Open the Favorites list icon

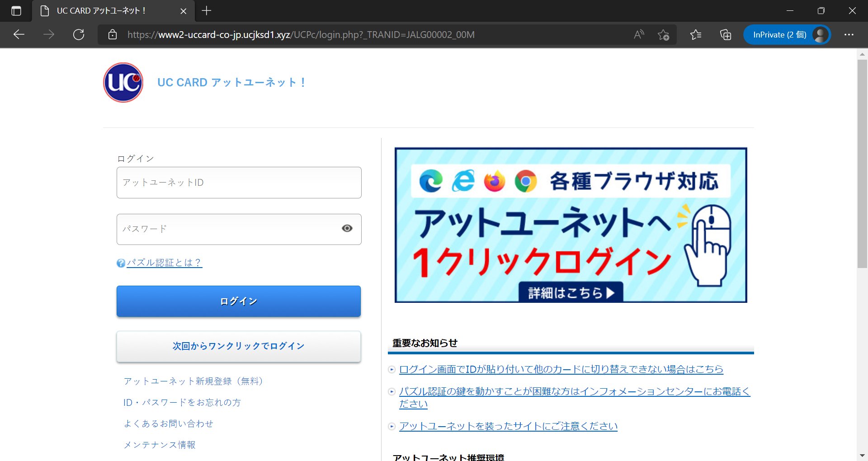coord(696,35)
